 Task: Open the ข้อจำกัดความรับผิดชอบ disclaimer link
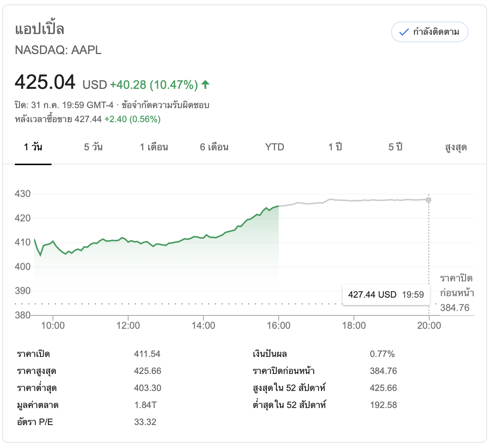point(165,105)
